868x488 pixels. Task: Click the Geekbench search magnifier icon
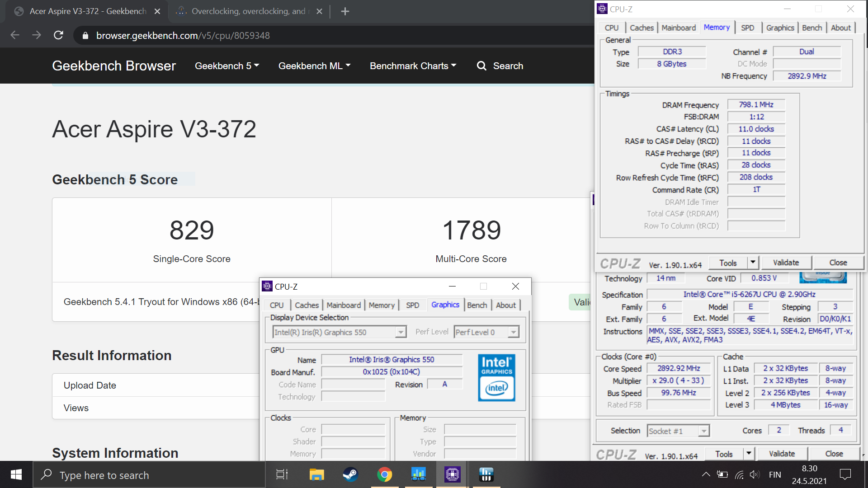point(481,66)
